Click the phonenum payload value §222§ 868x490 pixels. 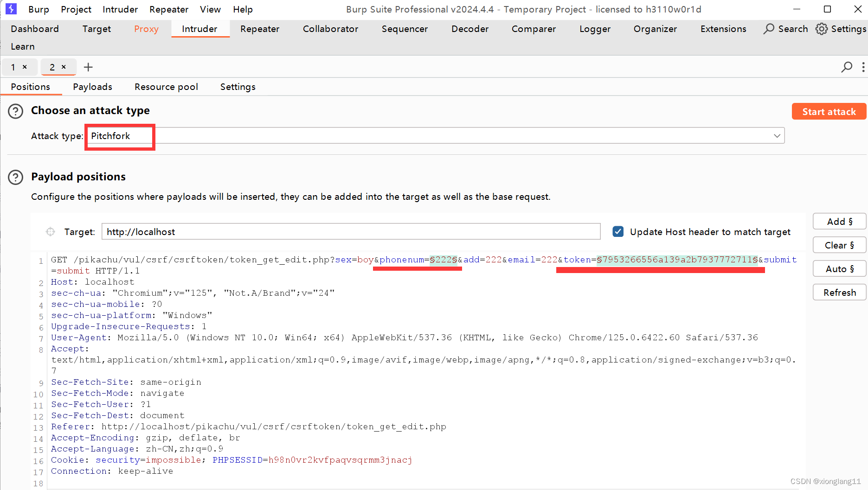coord(444,260)
